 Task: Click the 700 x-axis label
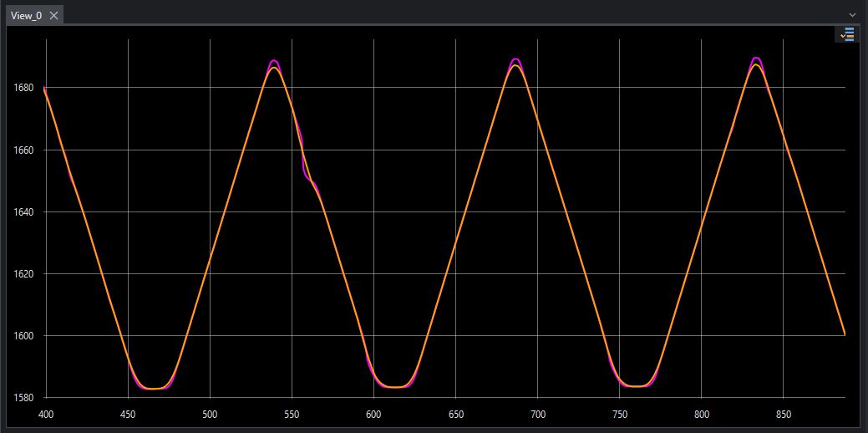tap(537, 415)
